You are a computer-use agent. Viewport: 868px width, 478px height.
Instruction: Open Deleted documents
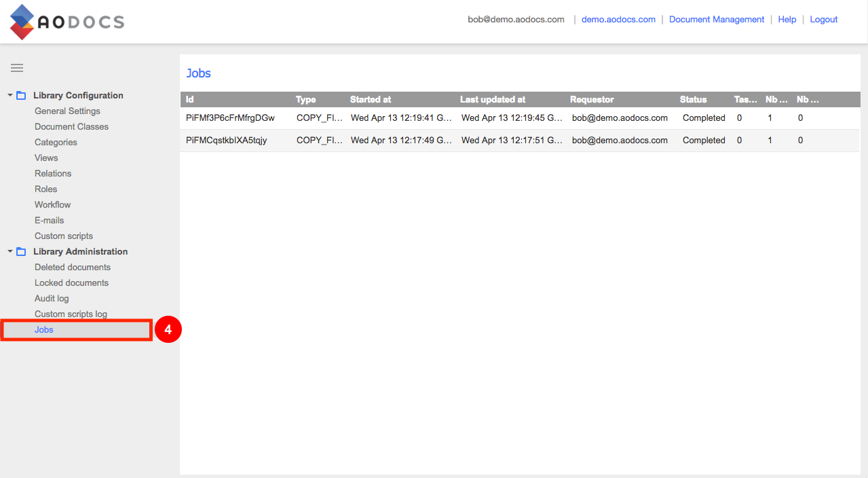[73, 268]
